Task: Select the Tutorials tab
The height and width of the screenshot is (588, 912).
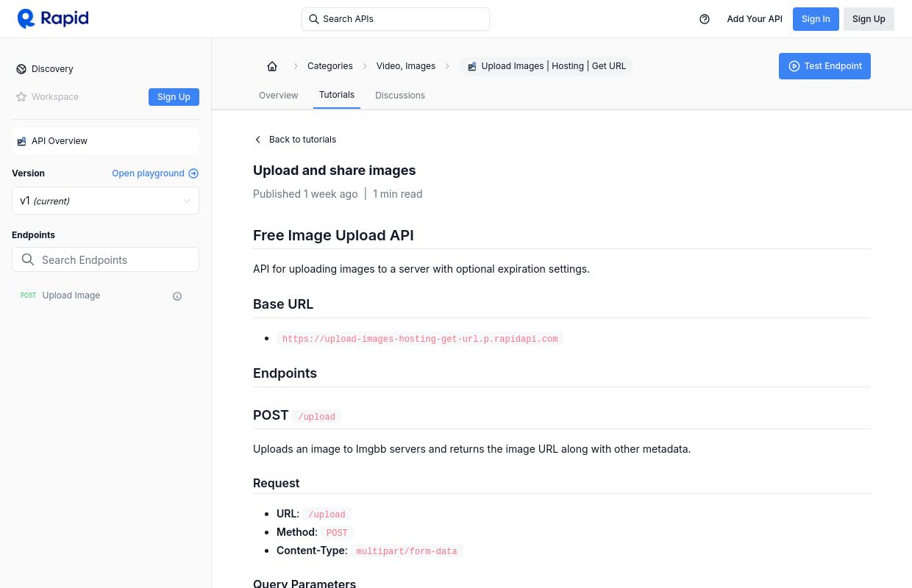Action: (x=337, y=95)
